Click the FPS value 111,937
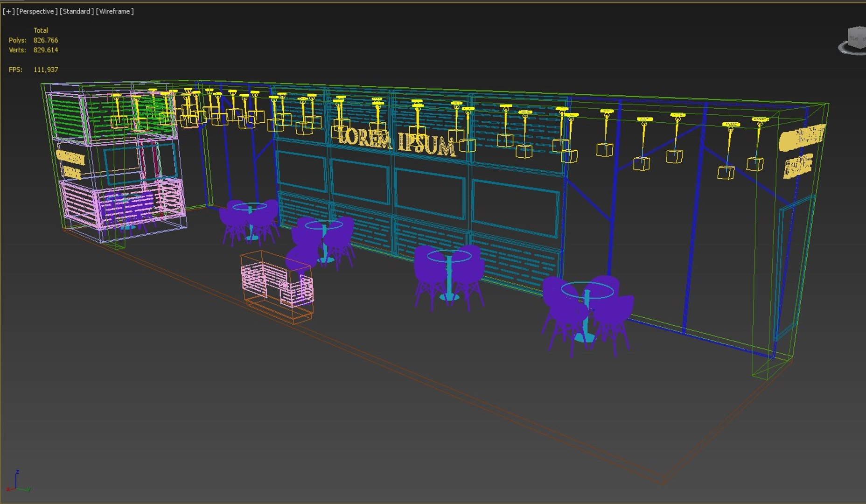Image resolution: width=866 pixels, height=504 pixels. tap(46, 70)
